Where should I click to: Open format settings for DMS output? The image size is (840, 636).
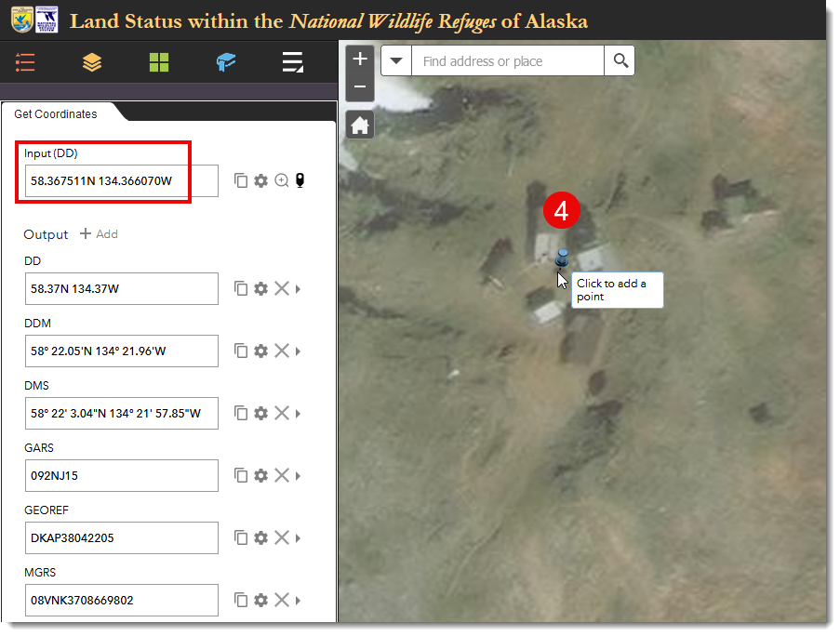click(x=261, y=413)
